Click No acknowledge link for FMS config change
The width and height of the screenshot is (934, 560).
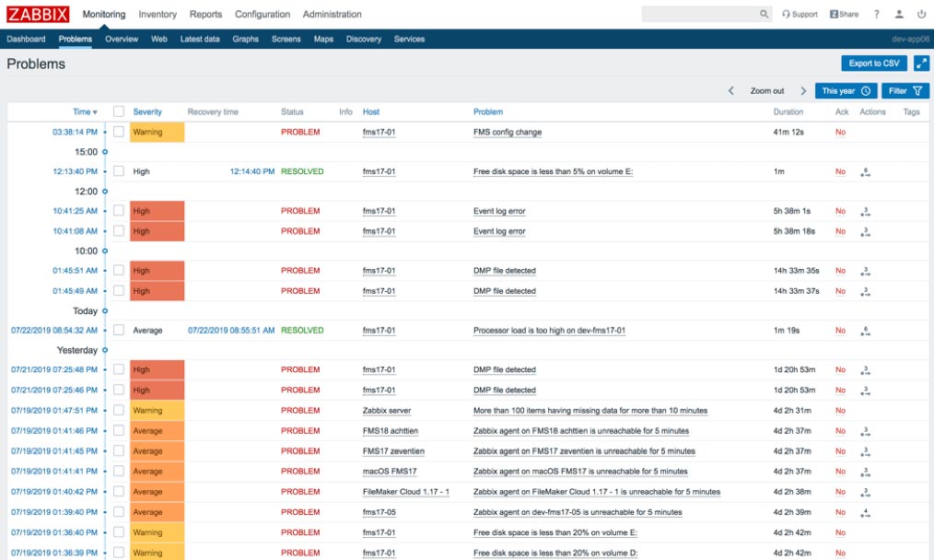pos(840,132)
